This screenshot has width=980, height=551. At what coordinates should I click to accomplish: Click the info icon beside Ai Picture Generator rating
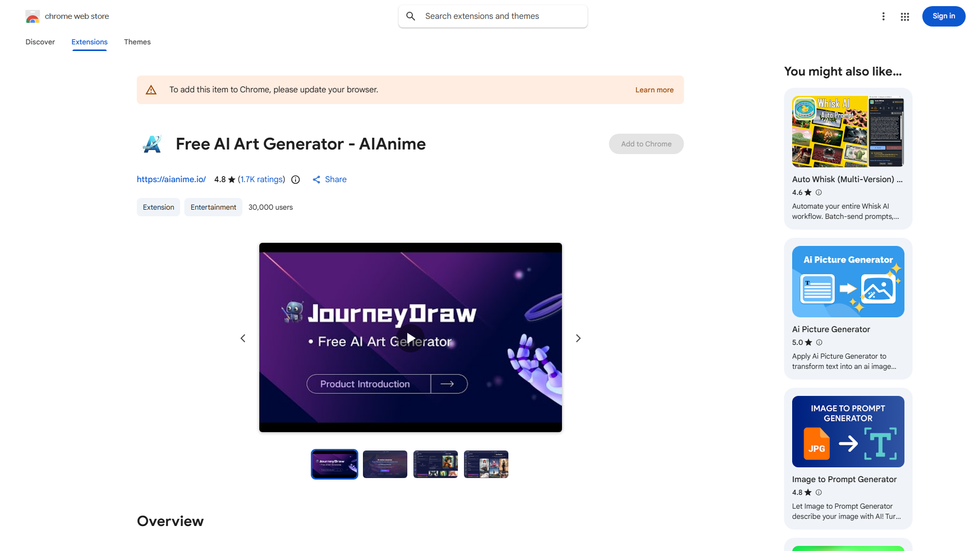pyautogui.click(x=819, y=342)
